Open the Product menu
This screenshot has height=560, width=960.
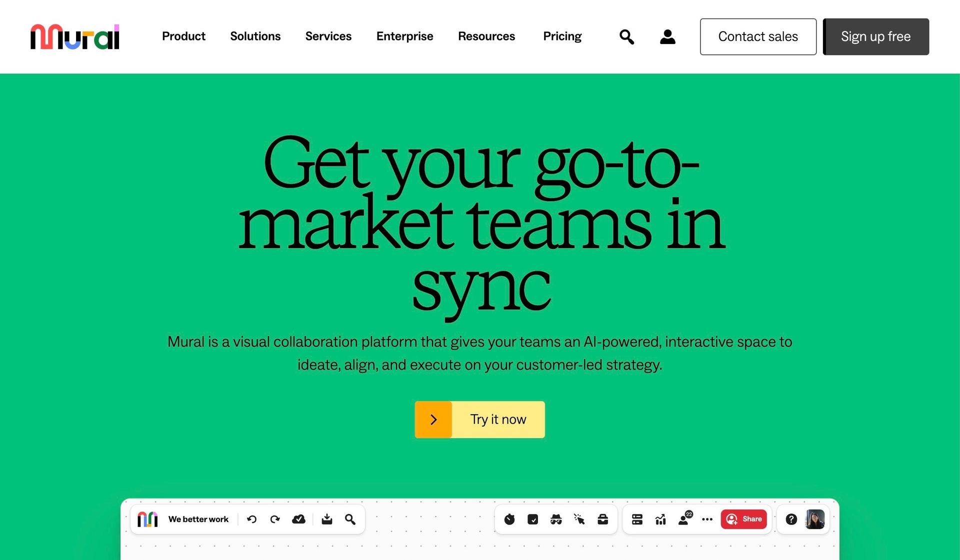click(x=183, y=36)
